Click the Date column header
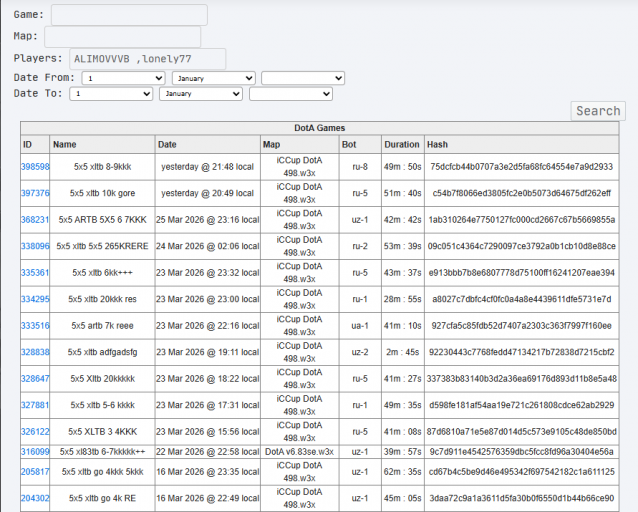 (x=208, y=144)
